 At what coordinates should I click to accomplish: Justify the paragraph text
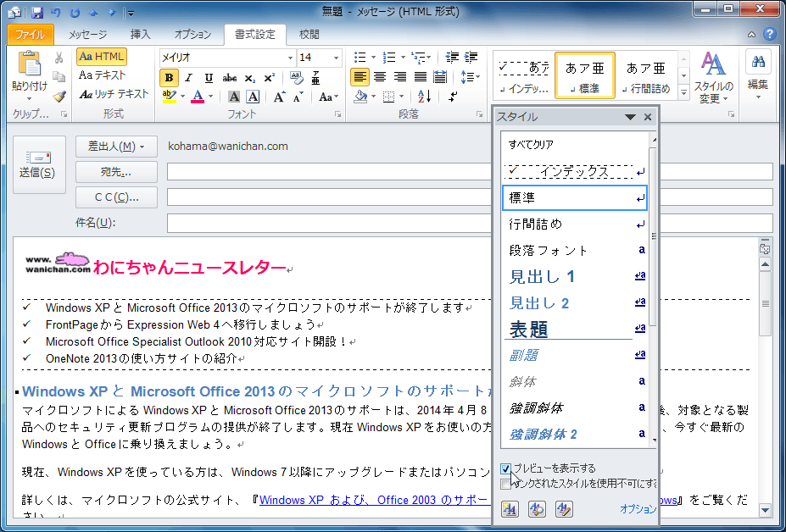point(420,77)
